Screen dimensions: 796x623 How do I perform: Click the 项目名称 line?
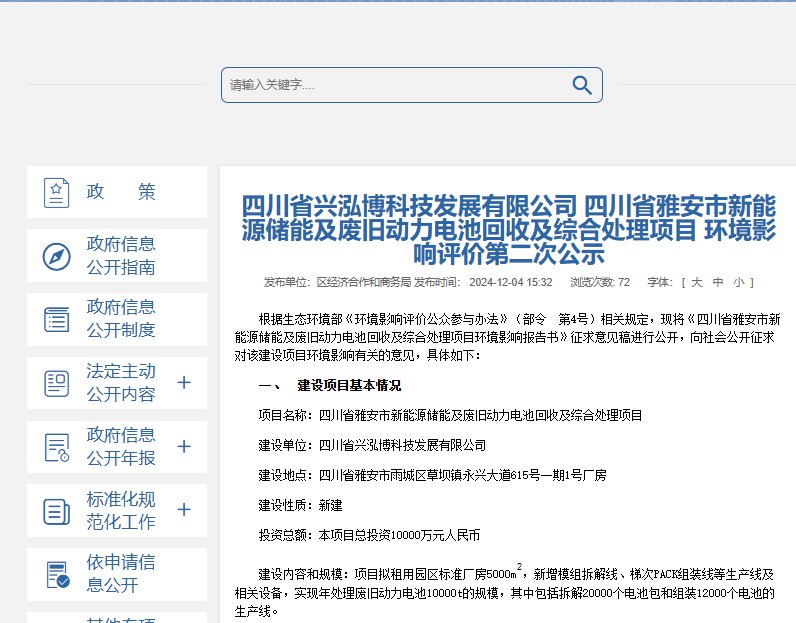tap(450, 415)
